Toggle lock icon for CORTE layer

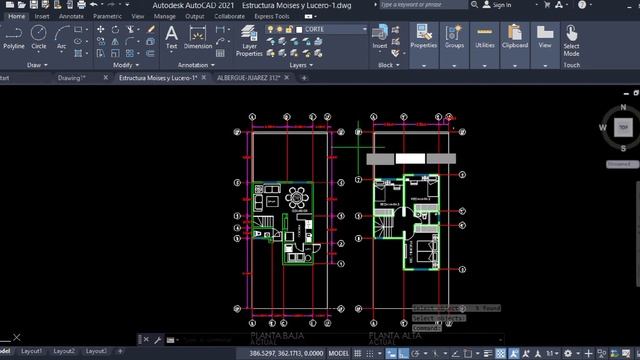coord(289,29)
